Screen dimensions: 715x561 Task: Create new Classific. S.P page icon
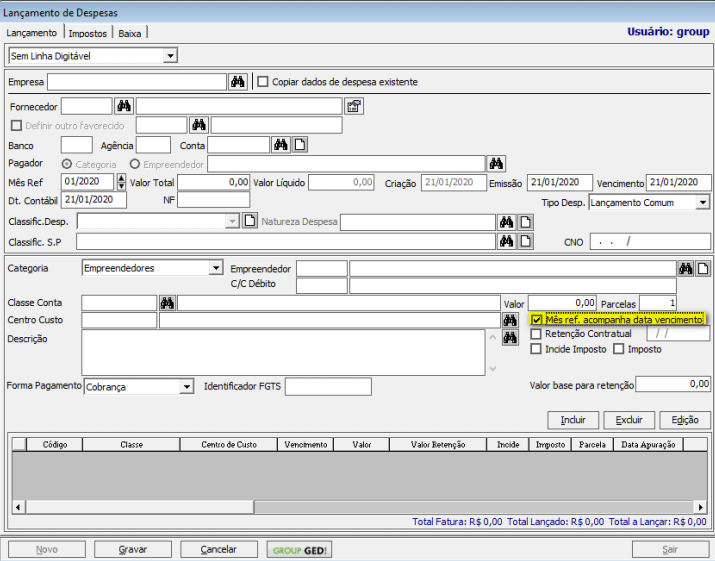click(525, 241)
